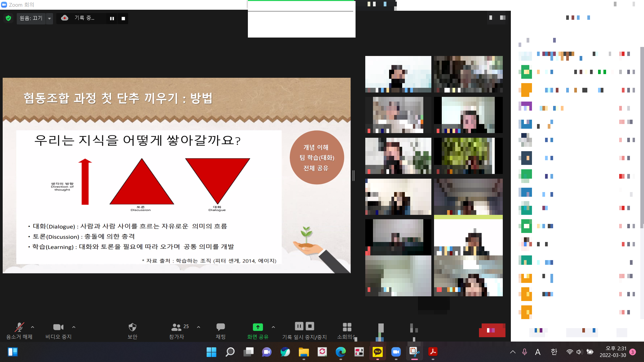Open Adobe Acrobat from taskbar
The width and height of the screenshot is (644, 362).
433,352
